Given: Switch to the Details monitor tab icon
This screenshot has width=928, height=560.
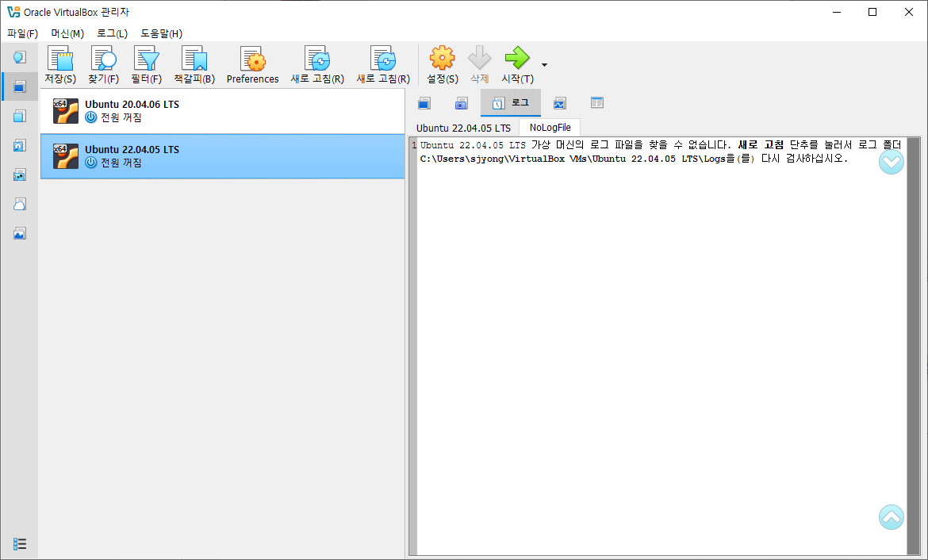Looking at the screenshot, I should 424,104.
